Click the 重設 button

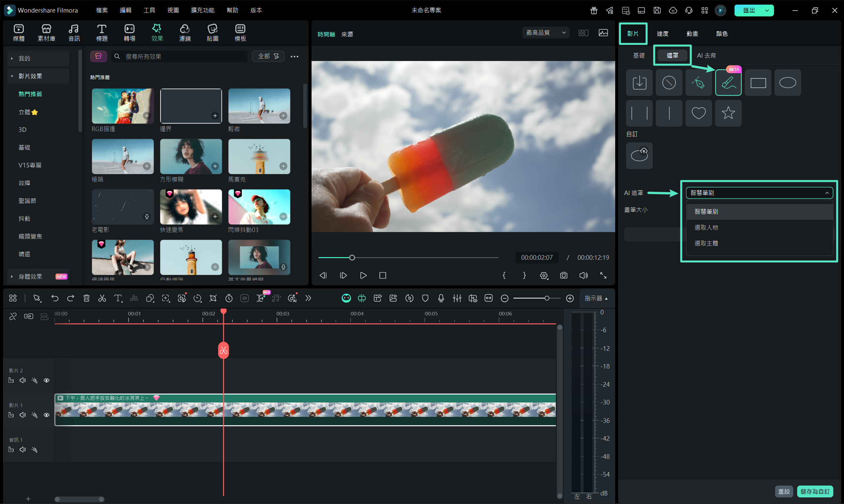pyautogui.click(x=784, y=491)
